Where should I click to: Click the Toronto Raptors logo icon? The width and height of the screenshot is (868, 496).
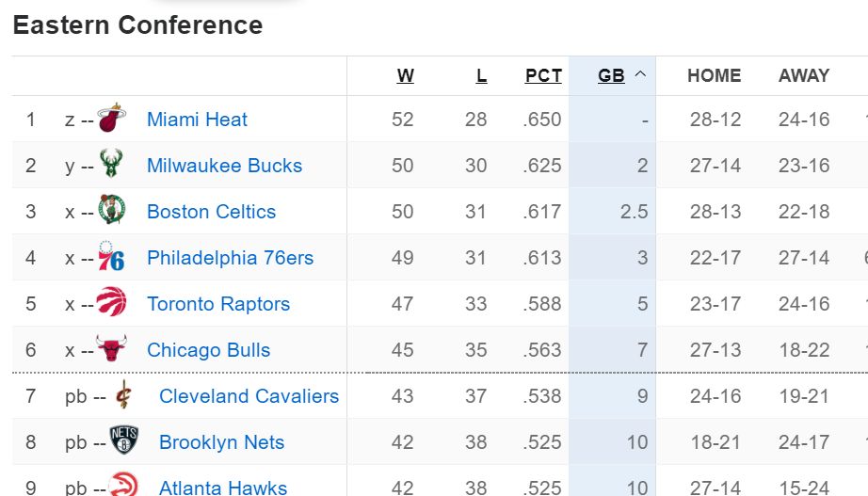tap(111, 304)
